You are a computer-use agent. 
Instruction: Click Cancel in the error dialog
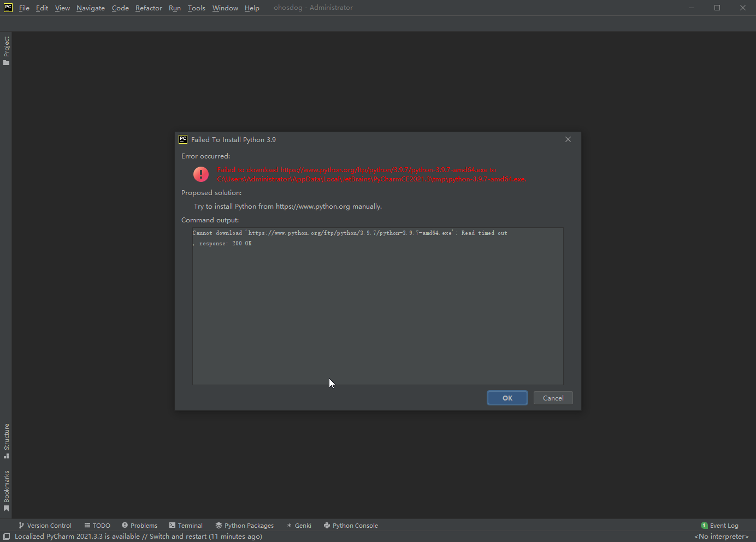(553, 398)
